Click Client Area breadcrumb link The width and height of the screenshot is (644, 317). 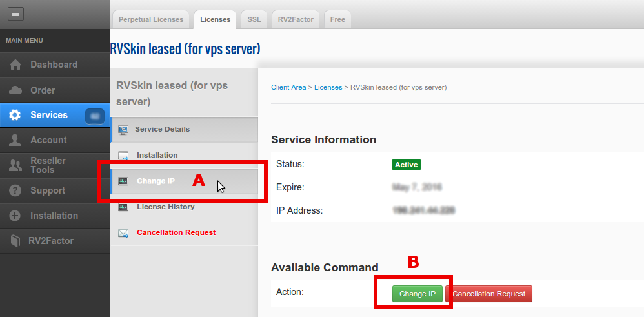click(288, 87)
